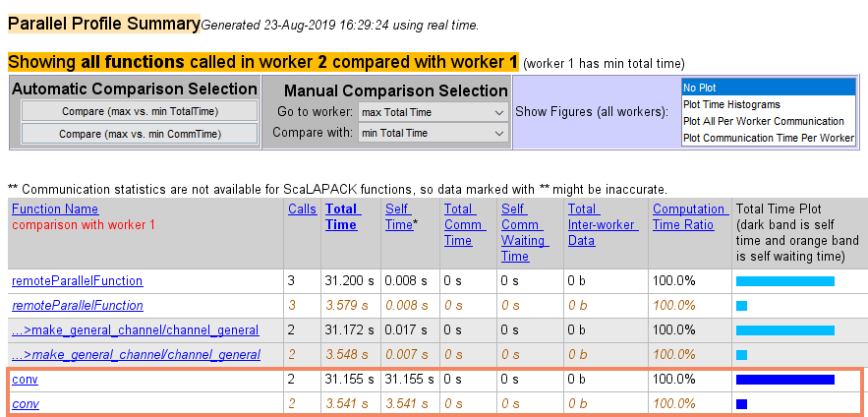
Task: Sort table by Calls column
Action: [302, 209]
